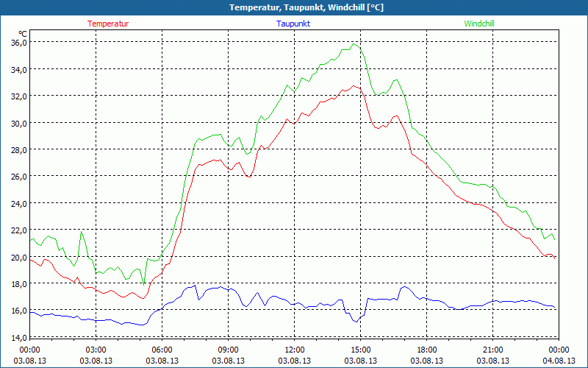Image resolution: width=588 pixels, height=368 pixels.
Task: Click the blue Taupunkt legend label
Action: pos(293,24)
